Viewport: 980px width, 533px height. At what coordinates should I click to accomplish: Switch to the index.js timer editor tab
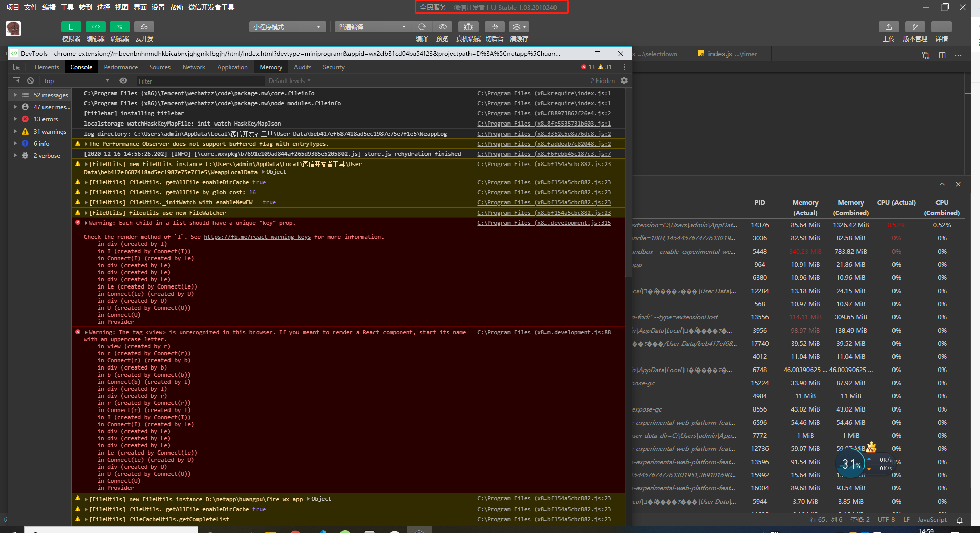point(732,54)
